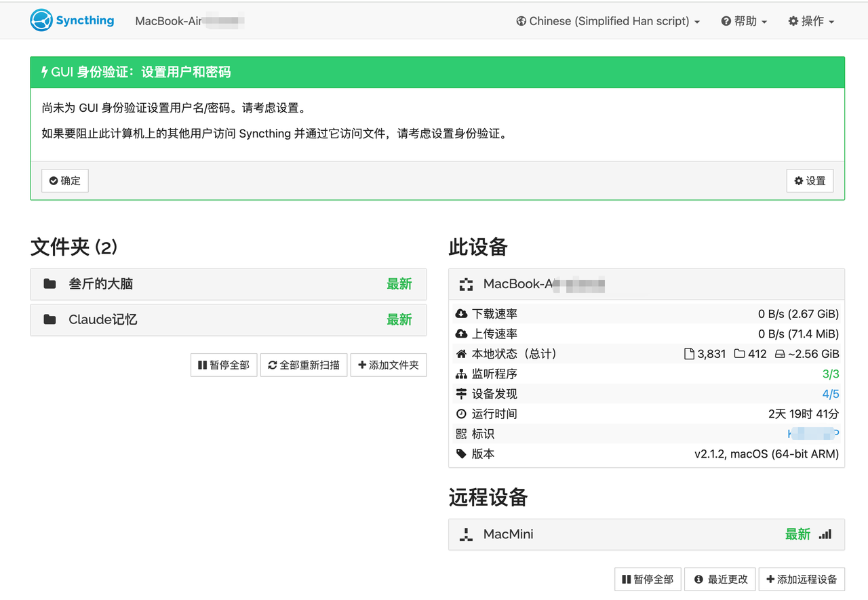Click the disk icon before ~2.56 GiB

[x=780, y=354]
